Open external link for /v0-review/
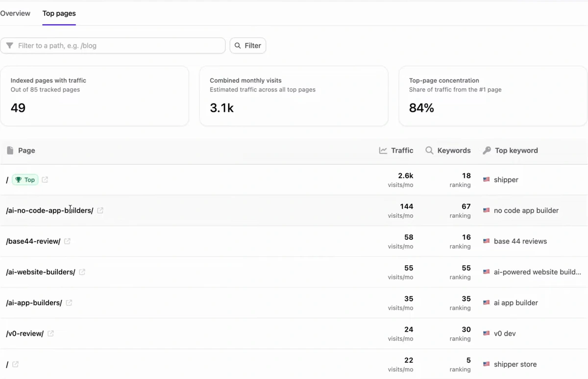 click(50, 333)
